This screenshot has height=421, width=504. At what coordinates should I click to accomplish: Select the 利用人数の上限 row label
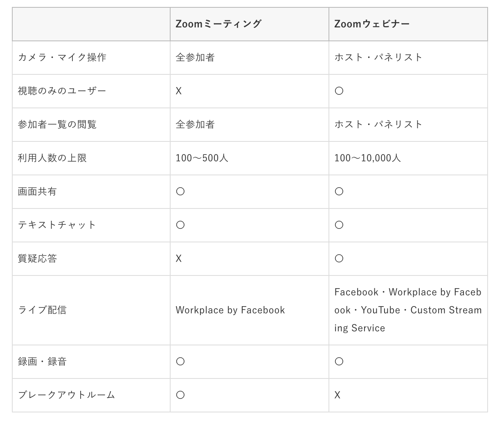(x=52, y=158)
